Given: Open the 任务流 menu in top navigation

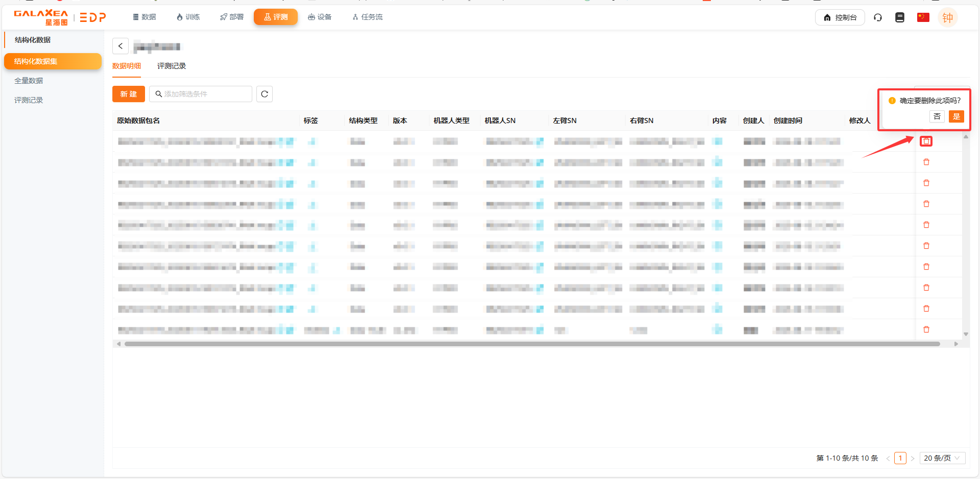Looking at the screenshot, I should pyautogui.click(x=367, y=17).
